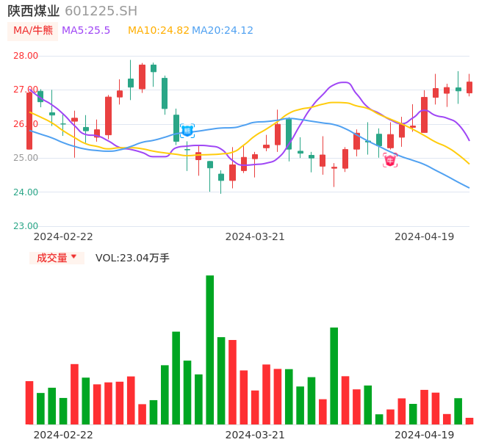This screenshot has height=445, width=504.
Task: Click the 陕西煤业 stock name title
Action: [x=34, y=10]
